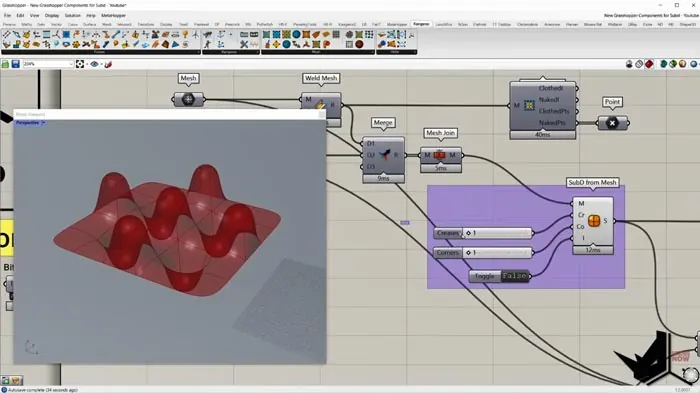Expand the second ribbon panel arrow

258,52
